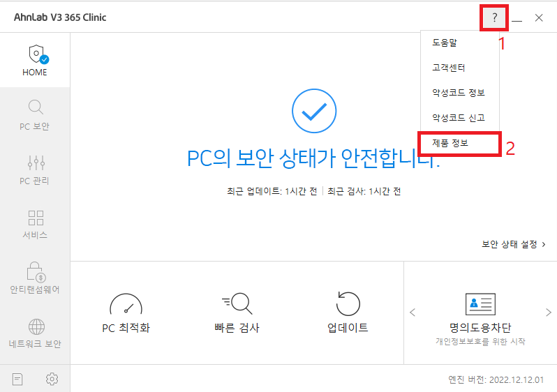Show next service with right arrow
This screenshot has height=392, width=557.
tap(549, 312)
